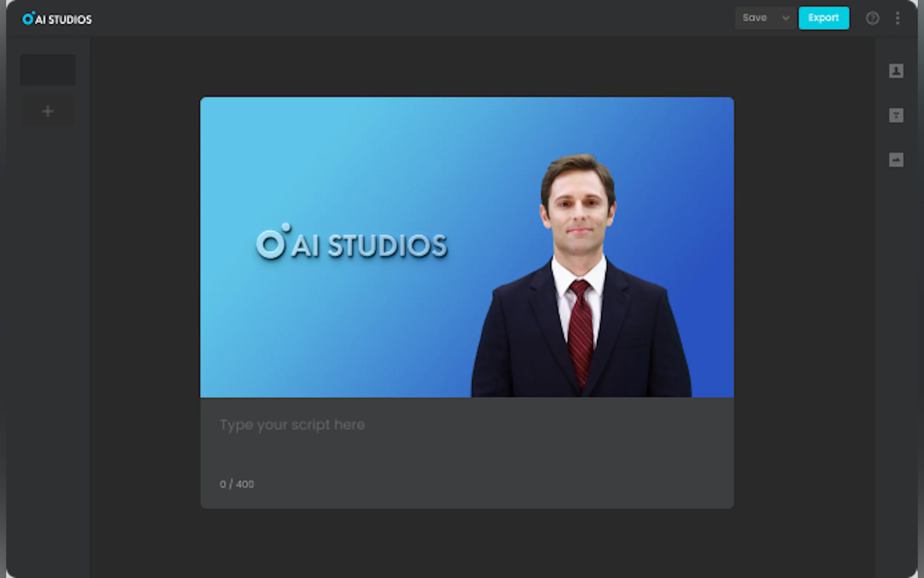
Task: Click the 0 / 400 character counter
Action: (x=237, y=484)
